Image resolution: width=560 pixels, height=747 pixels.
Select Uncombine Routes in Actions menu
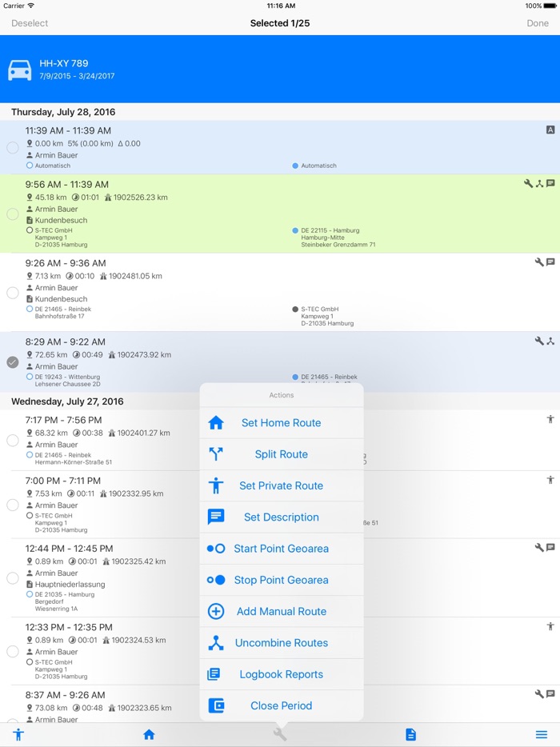(x=281, y=643)
